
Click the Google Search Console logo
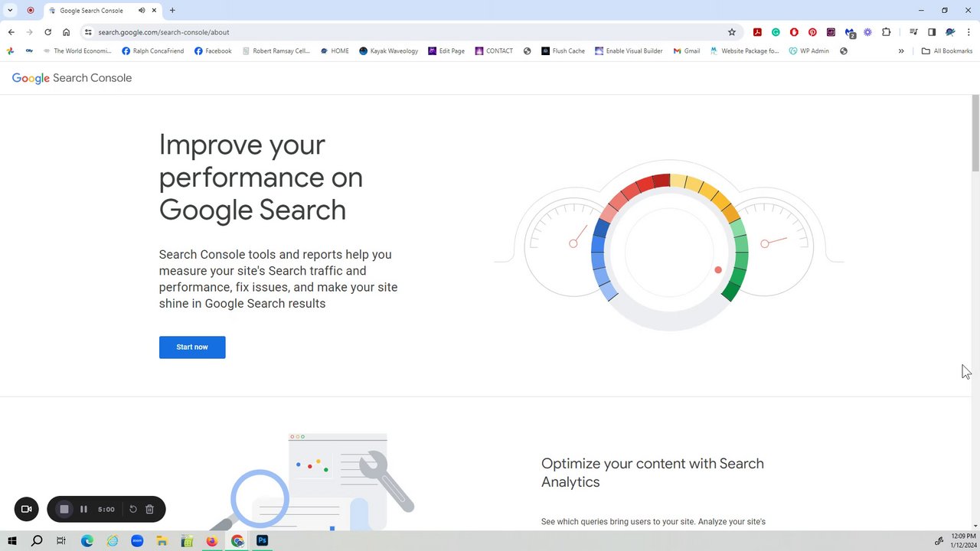pyautogui.click(x=72, y=78)
